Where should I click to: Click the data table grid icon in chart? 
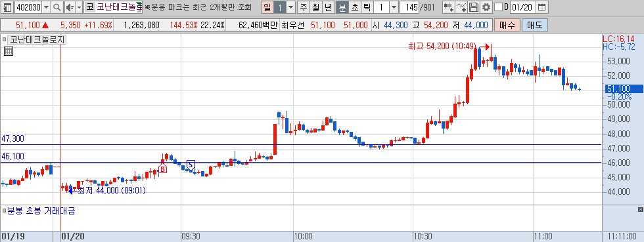pos(8,51)
